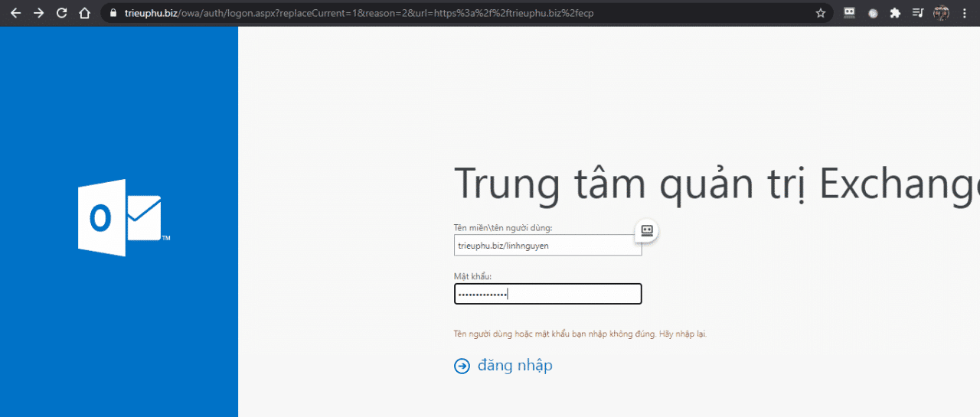Go to the browser home page
The image size is (980, 417).
point(85,13)
